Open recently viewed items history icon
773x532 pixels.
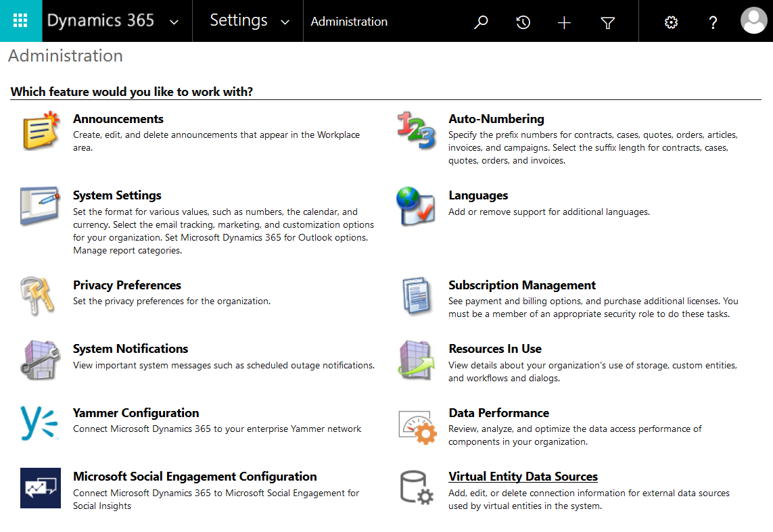click(523, 22)
